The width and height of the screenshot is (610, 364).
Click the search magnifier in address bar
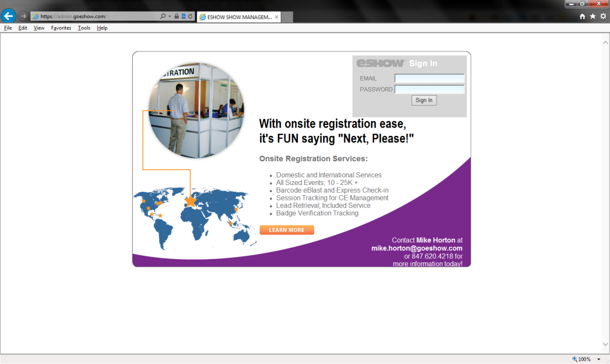click(x=163, y=17)
